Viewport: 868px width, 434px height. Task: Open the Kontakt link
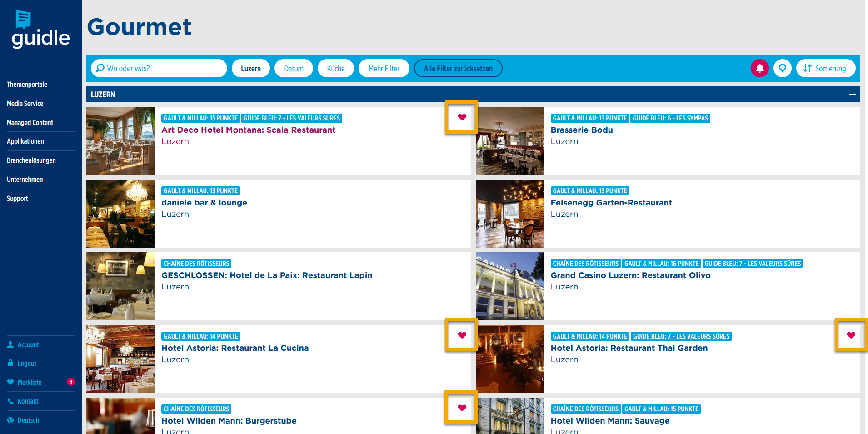(28, 401)
